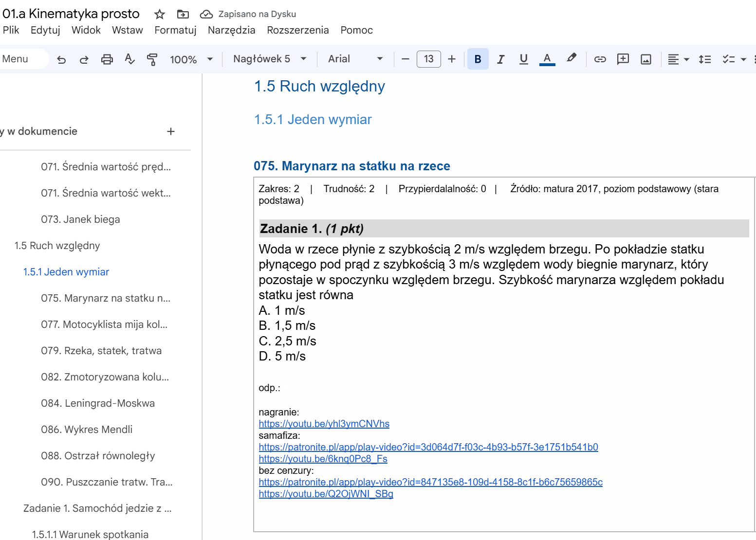Open the zoom level 100% dropdown
The width and height of the screenshot is (756, 540).
click(191, 59)
